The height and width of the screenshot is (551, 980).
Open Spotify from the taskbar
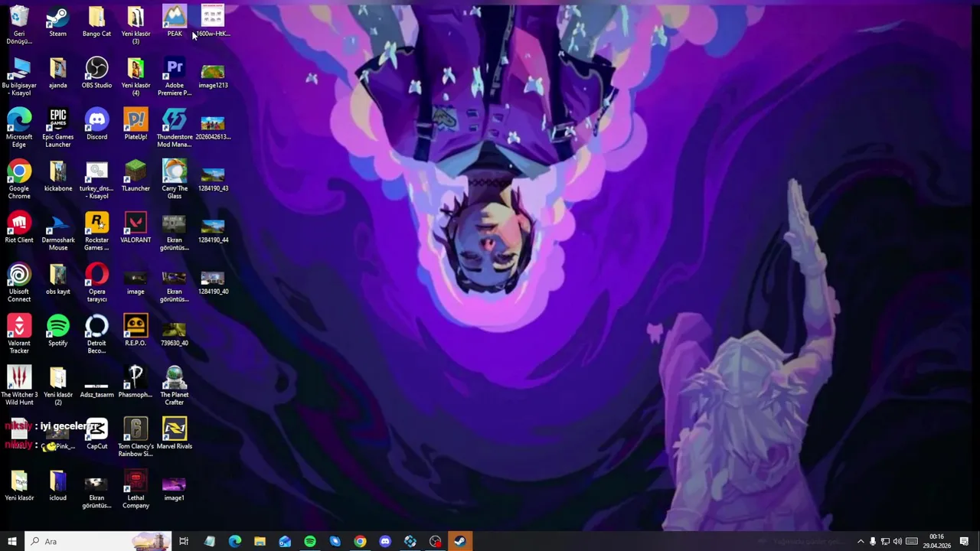310,541
